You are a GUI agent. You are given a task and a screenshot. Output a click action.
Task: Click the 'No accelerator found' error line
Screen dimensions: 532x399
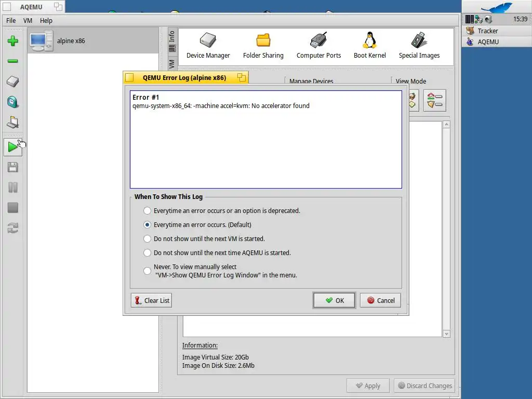221,106
